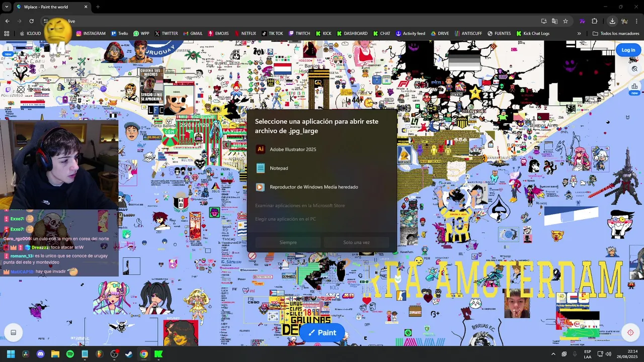Open the DASHBOARD bookmark
This screenshot has height=362, width=644.
point(352,34)
